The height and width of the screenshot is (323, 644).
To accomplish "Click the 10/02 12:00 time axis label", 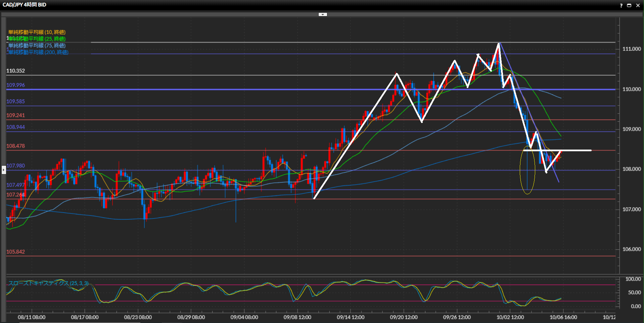I will (x=510, y=317).
